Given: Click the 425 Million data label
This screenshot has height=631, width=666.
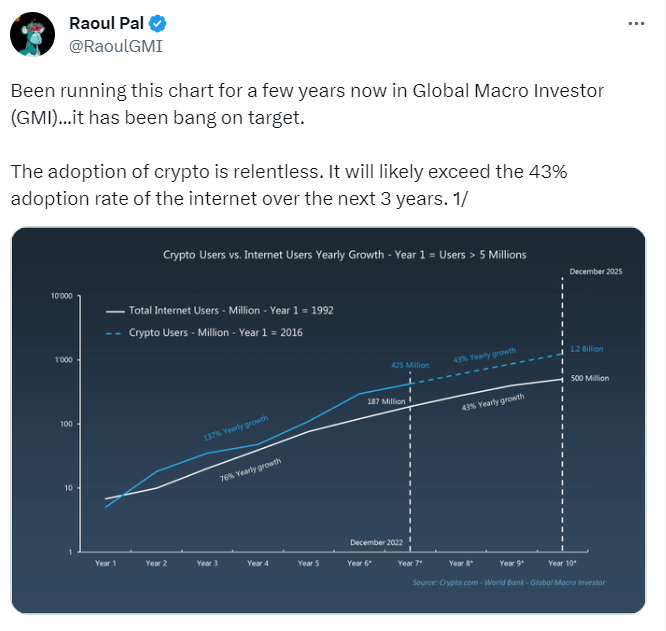Looking at the screenshot, I should pos(410,366).
